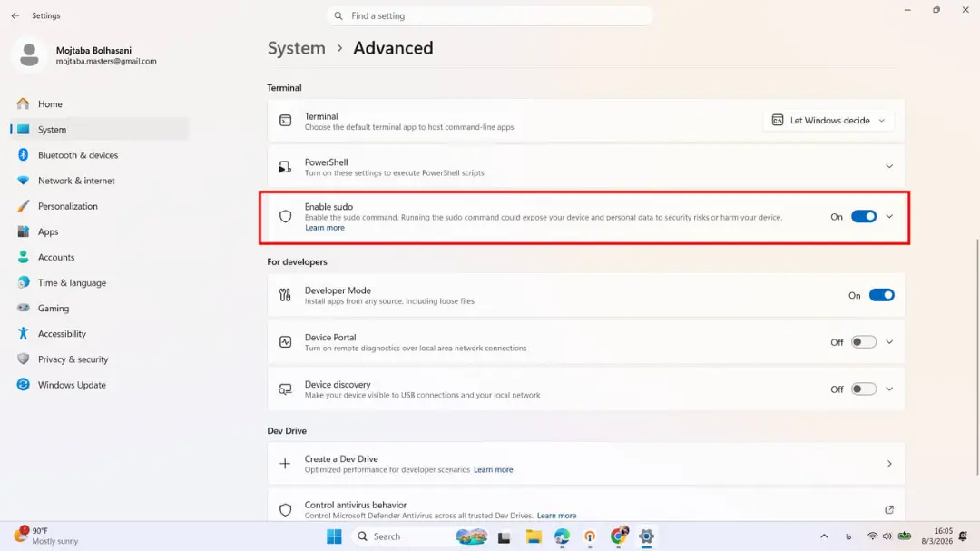Screen dimensions: 980x551
Task: Click the Create a Dev Drive plus icon
Action: pos(285,464)
